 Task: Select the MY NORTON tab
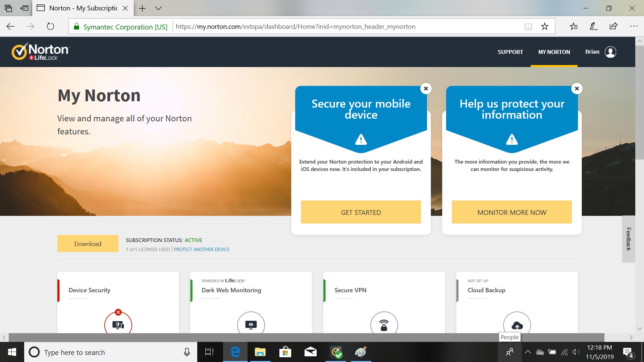pyautogui.click(x=554, y=52)
